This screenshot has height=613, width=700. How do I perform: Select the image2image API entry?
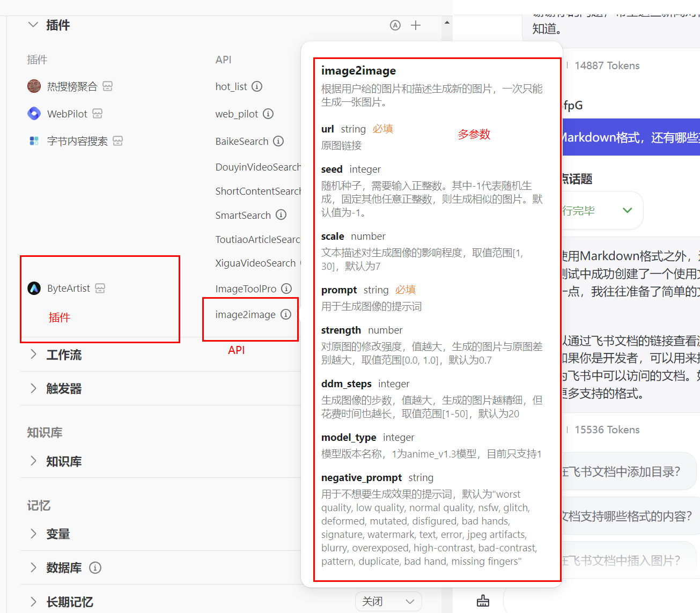pos(245,314)
